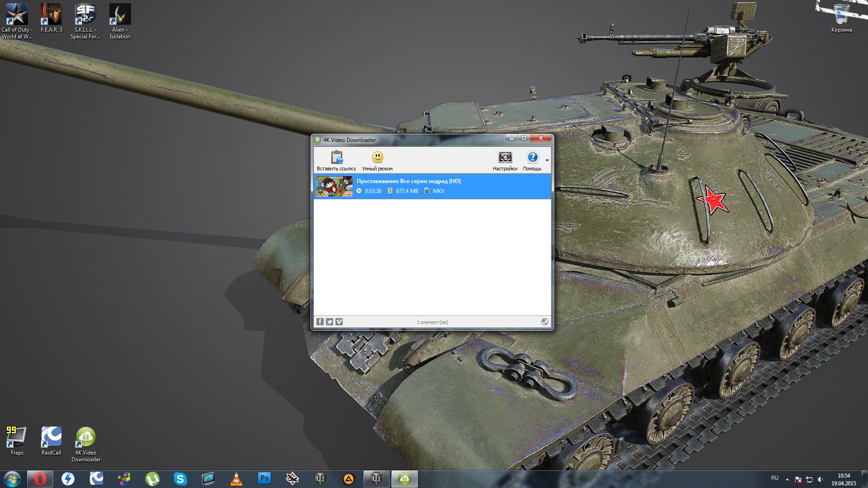The image size is (868, 488).
Task: Minimize the 4K Video Downloader window
Action: (x=512, y=138)
